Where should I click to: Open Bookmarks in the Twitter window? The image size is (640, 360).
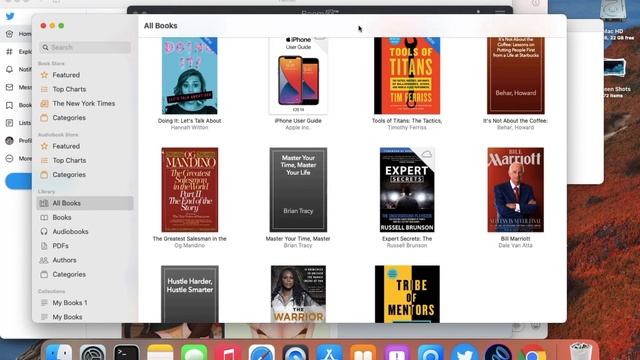pos(18,105)
